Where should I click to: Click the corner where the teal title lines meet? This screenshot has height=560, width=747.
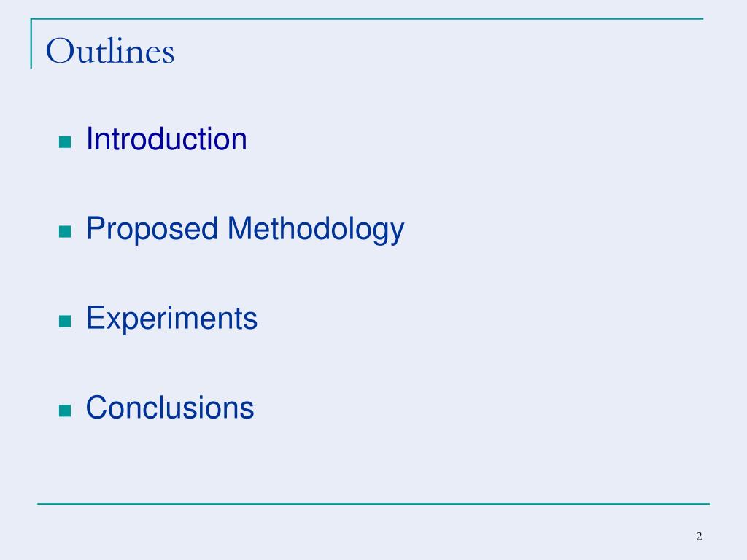pyautogui.click(x=31, y=20)
